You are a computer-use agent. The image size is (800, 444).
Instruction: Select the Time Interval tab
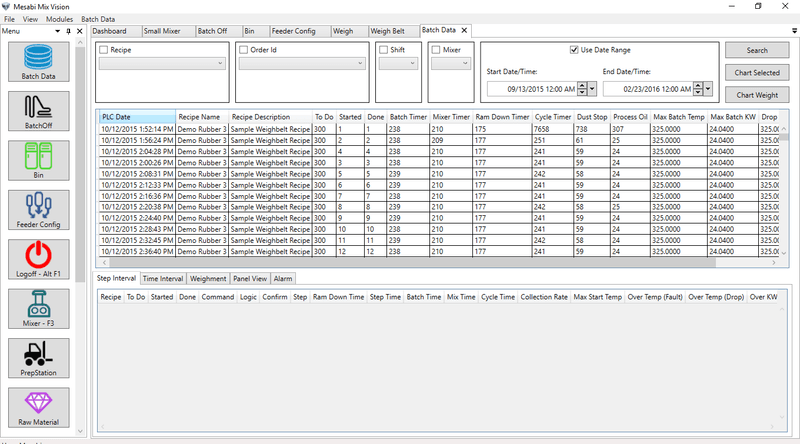[163, 279]
